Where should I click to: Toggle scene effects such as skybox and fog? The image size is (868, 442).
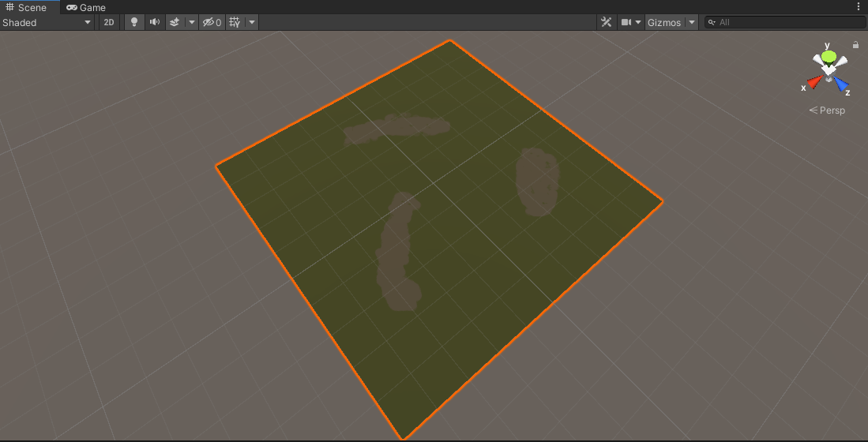coord(175,22)
